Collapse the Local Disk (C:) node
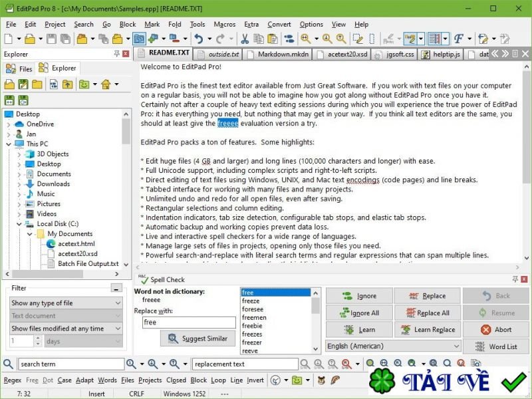The height and width of the screenshot is (399, 532). click(19, 224)
